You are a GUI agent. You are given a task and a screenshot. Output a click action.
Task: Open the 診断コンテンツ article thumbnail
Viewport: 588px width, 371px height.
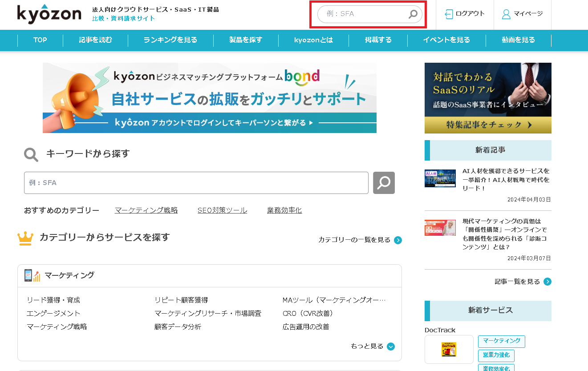click(x=440, y=227)
